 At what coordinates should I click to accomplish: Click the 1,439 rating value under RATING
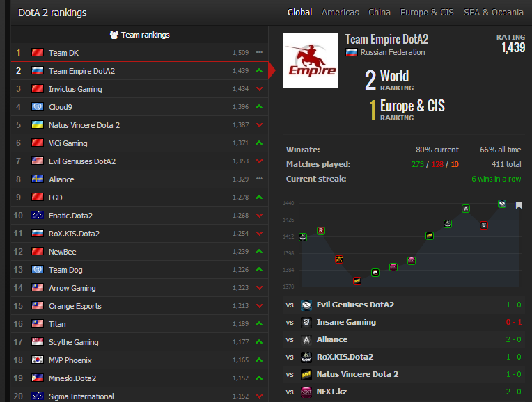click(x=513, y=47)
